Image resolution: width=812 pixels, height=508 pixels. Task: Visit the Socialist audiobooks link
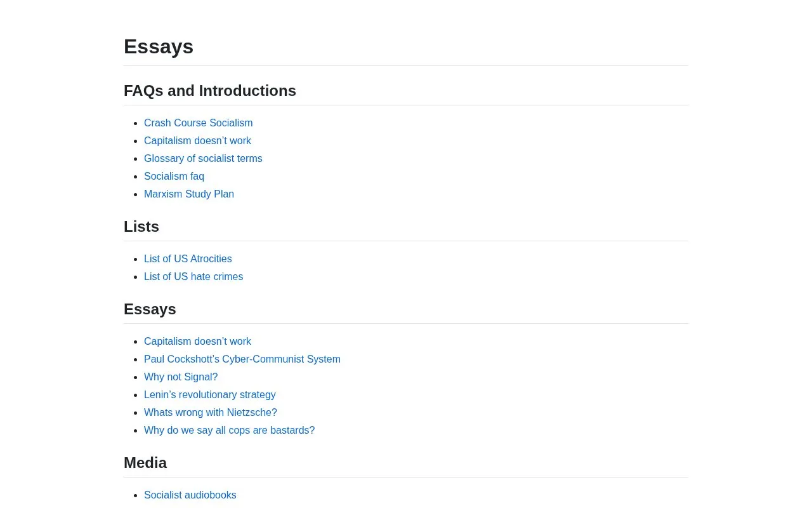click(190, 495)
